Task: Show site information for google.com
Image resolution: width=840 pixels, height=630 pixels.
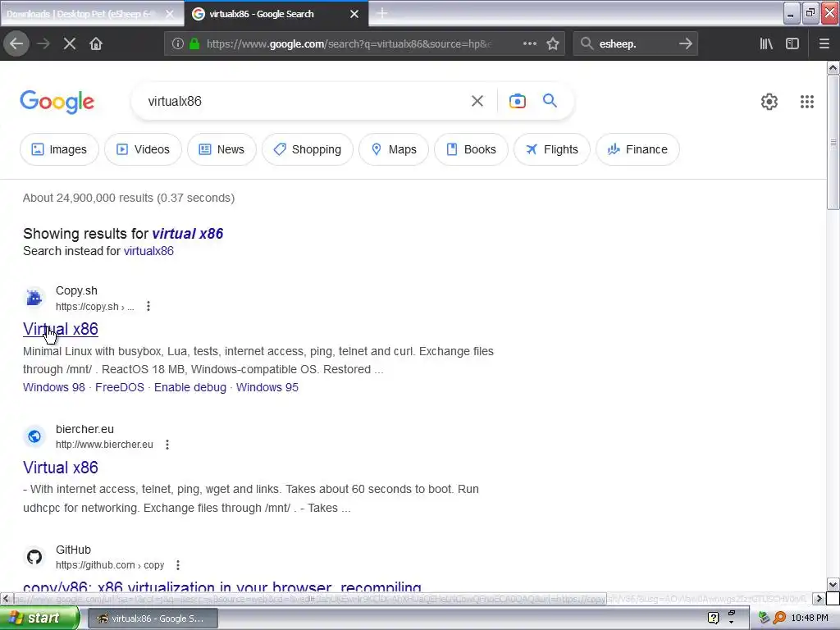Action: 178,44
